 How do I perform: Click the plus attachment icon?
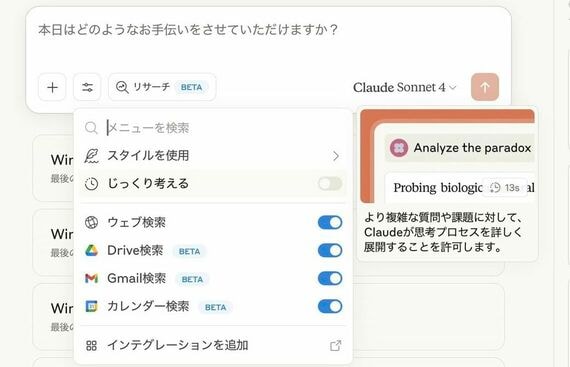click(52, 87)
